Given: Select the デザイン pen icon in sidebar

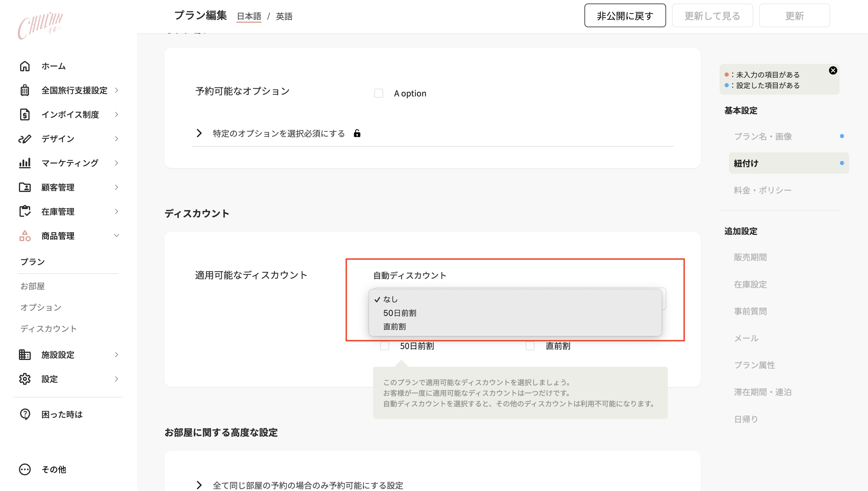Looking at the screenshot, I should pos(25,139).
